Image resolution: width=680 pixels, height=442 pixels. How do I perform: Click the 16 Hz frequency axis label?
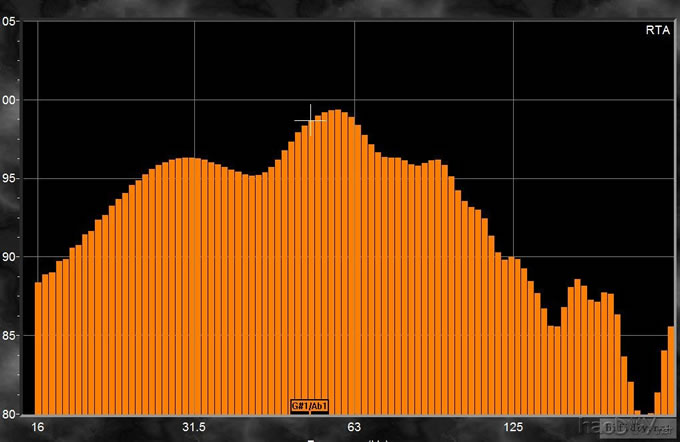(x=38, y=428)
